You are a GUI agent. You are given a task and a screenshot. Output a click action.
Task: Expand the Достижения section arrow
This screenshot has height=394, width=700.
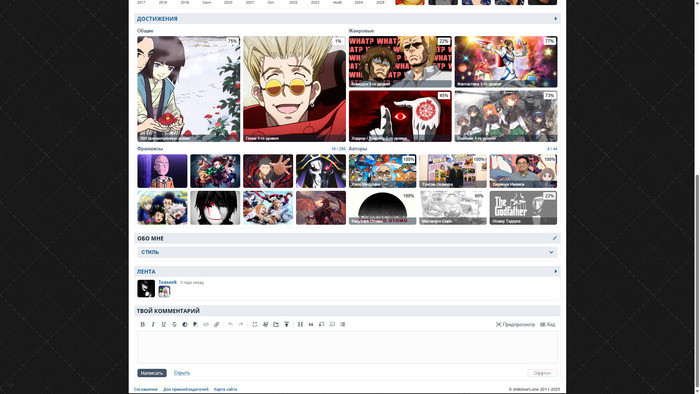pyautogui.click(x=555, y=19)
